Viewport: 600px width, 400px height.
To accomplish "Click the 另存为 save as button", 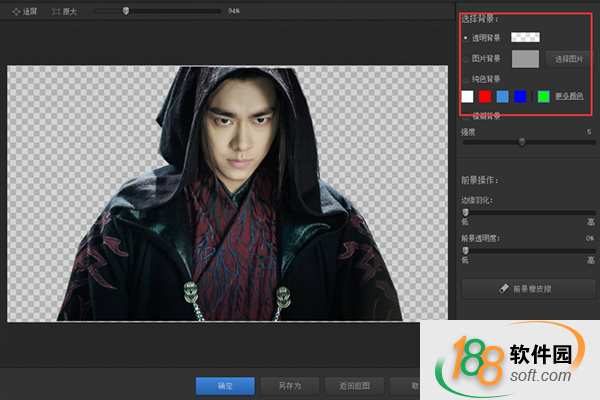I will pyautogui.click(x=290, y=386).
